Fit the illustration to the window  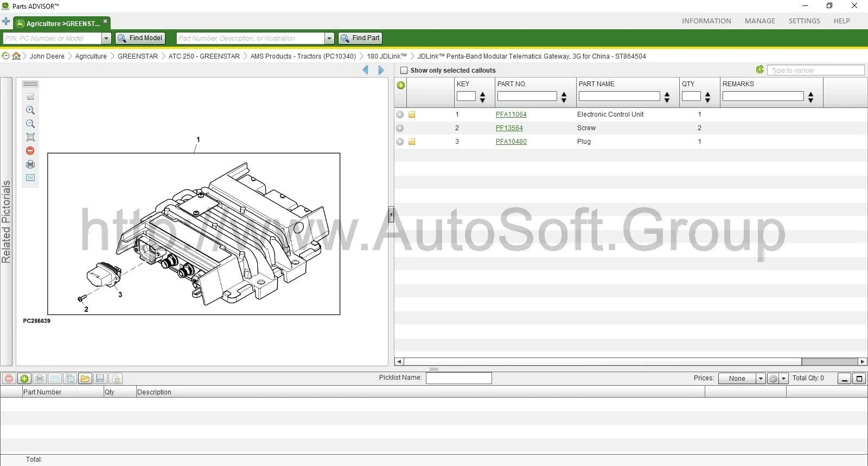[x=30, y=137]
